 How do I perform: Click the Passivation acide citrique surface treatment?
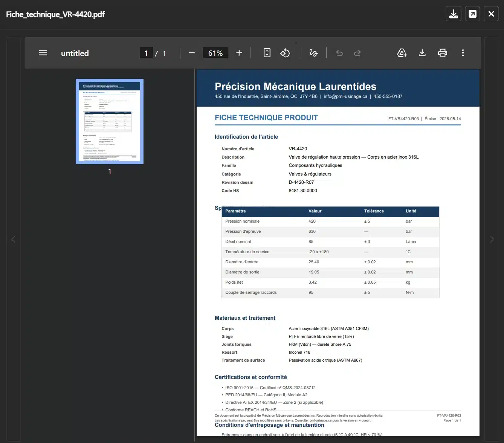point(325,360)
